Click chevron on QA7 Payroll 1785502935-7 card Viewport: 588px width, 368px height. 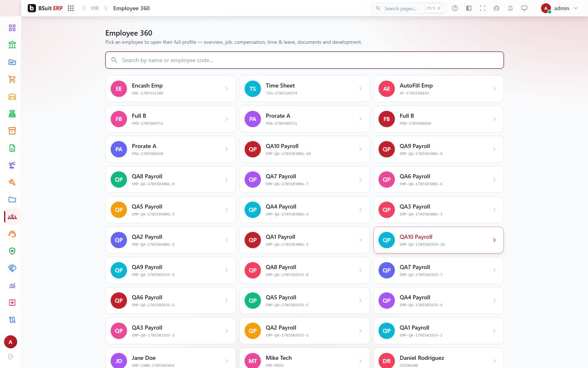click(494, 270)
